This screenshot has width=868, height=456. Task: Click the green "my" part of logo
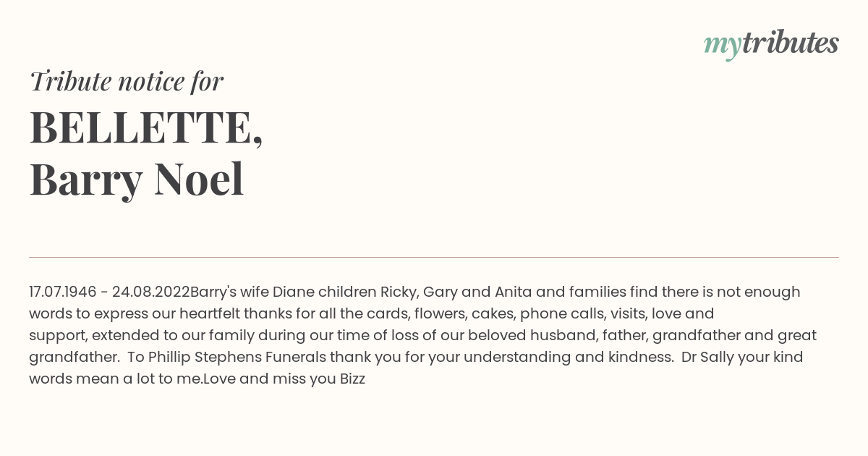722,46
